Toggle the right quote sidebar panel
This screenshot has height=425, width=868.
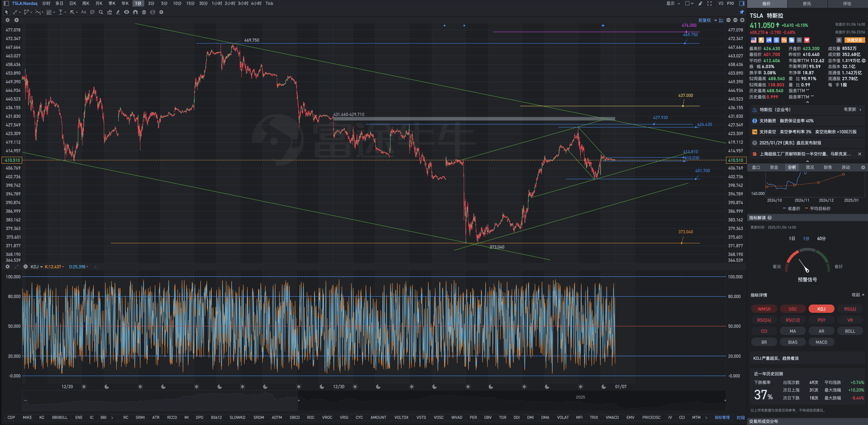742,3
